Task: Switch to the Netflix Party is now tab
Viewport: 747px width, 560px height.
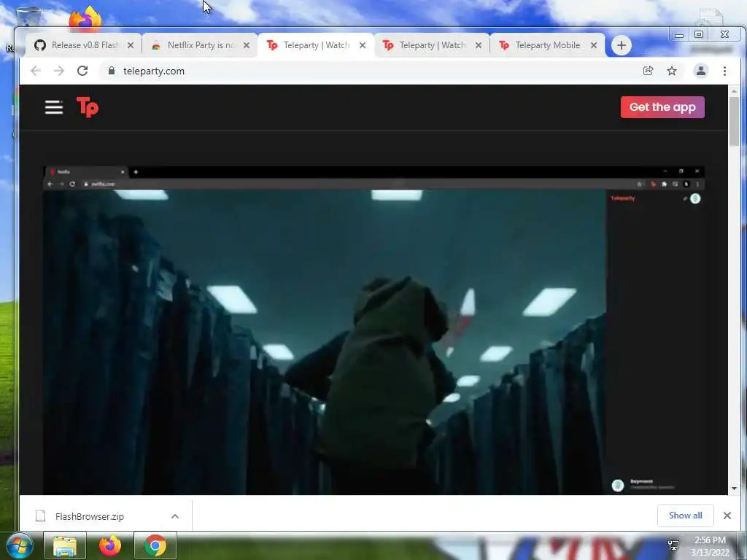Action: click(x=200, y=45)
